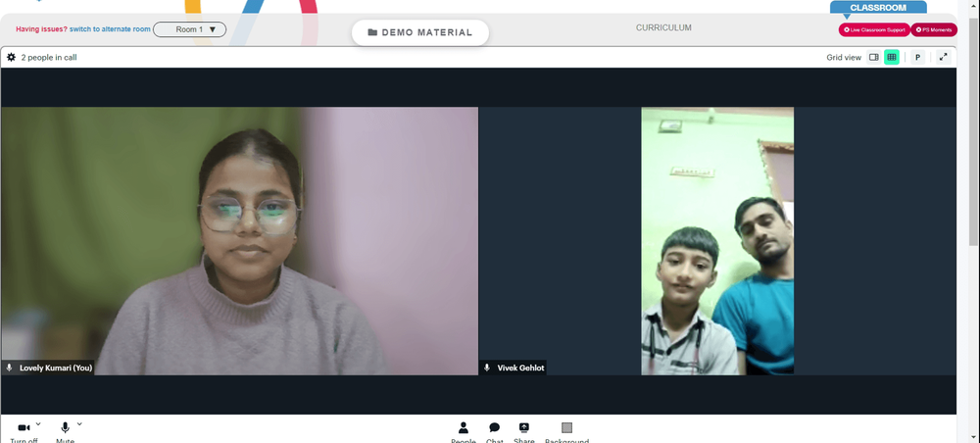This screenshot has width=980, height=443.
Task: Start screen Share
Action: pos(523,432)
